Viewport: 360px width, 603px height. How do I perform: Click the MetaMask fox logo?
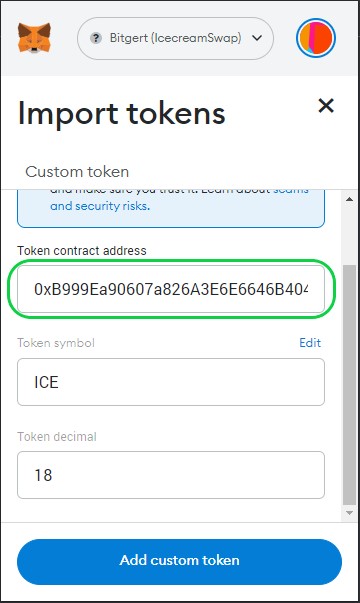(34, 38)
